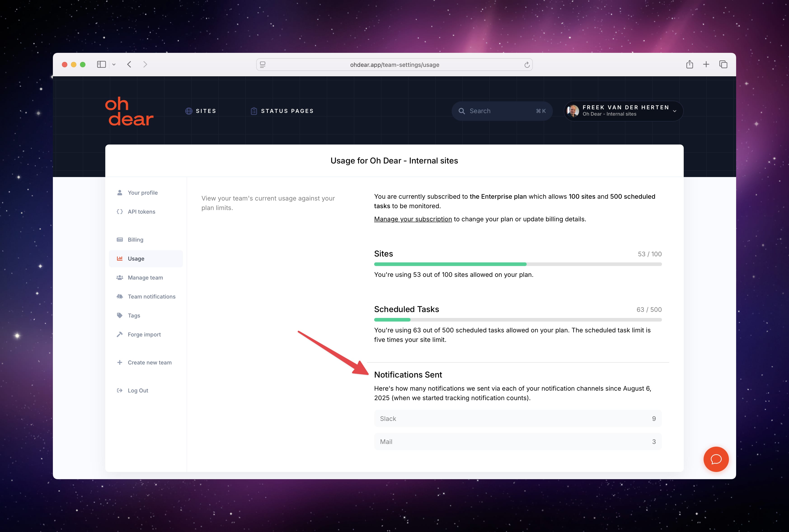Viewport: 789px width, 532px height.
Task: Click the magnifier icon in Search
Action: pyautogui.click(x=461, y=111)
